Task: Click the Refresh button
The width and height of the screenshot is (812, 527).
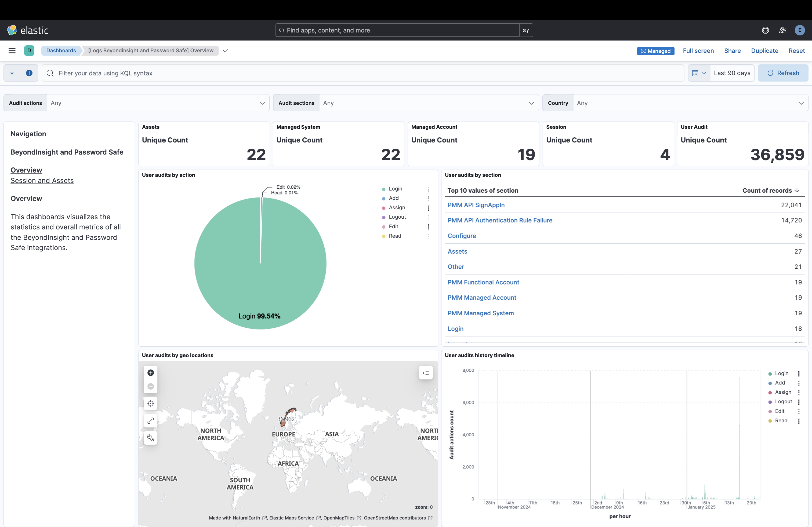Action: click(x=783, y=73)
